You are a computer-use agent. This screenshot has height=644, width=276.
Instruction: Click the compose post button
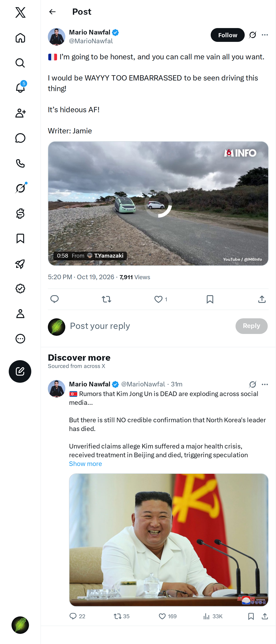point(20,371)
